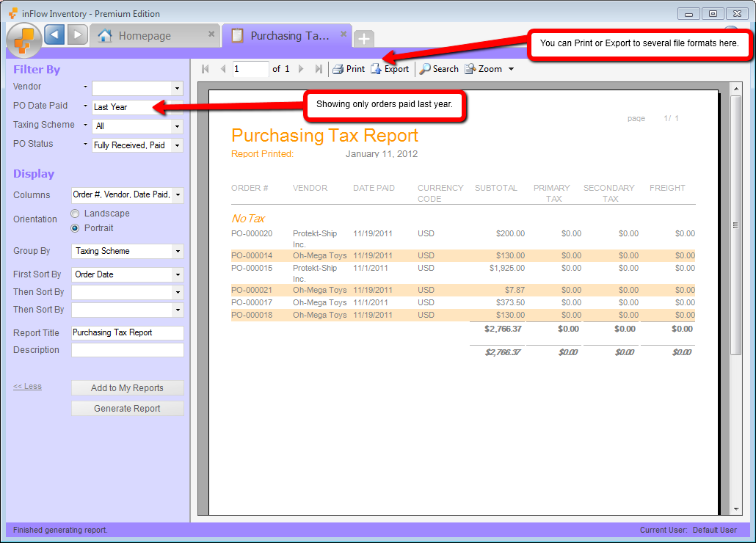Select Landscape orientation

pyautogui.click(x=75, y=214)
